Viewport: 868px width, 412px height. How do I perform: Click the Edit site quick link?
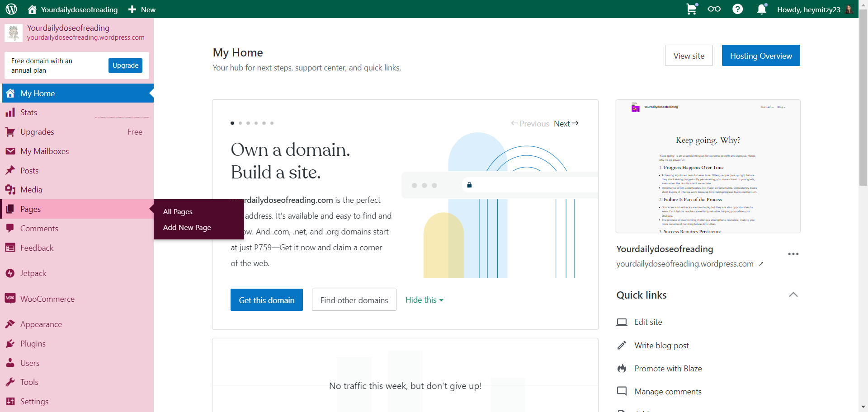[648, 322]
